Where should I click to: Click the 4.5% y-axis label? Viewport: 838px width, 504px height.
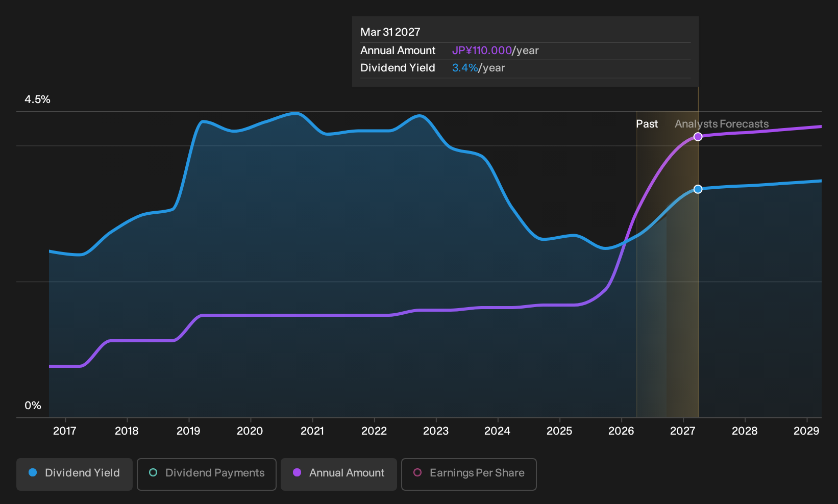tap(38, 99)
